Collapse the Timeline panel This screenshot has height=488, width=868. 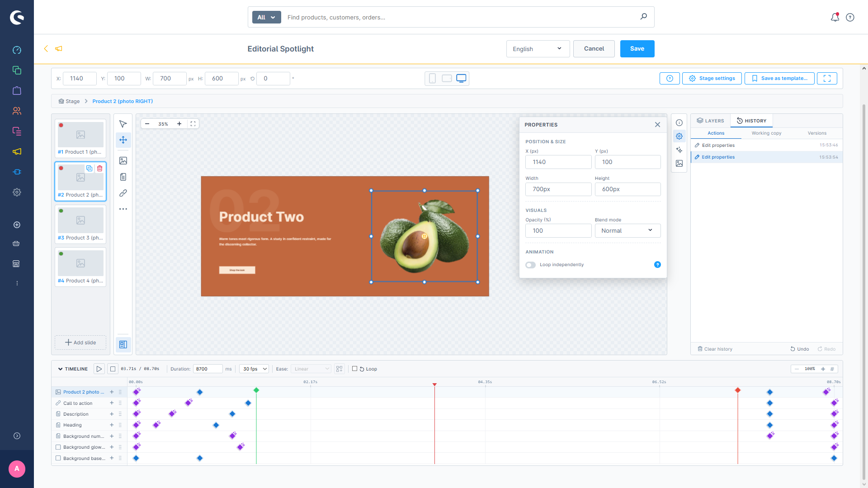click(x=60, y=369)
